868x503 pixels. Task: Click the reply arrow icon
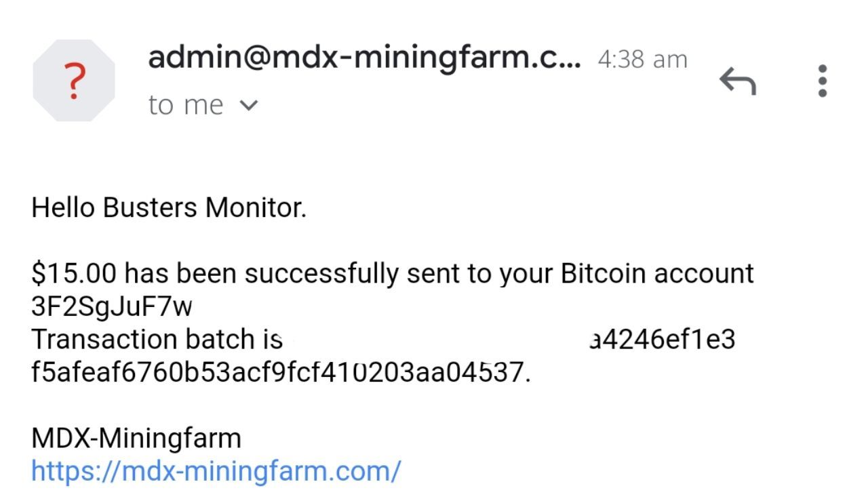click(737, 81)
